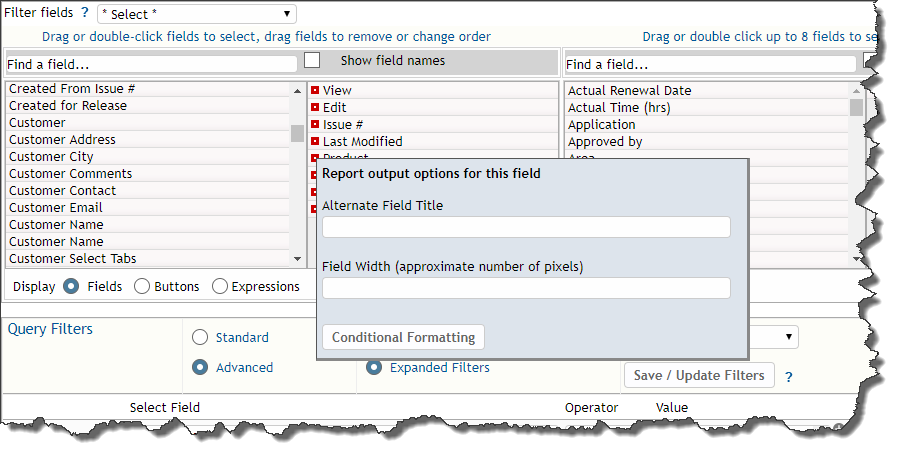
Task: Select the Buttons display radio option
Action: coord(142,286)
